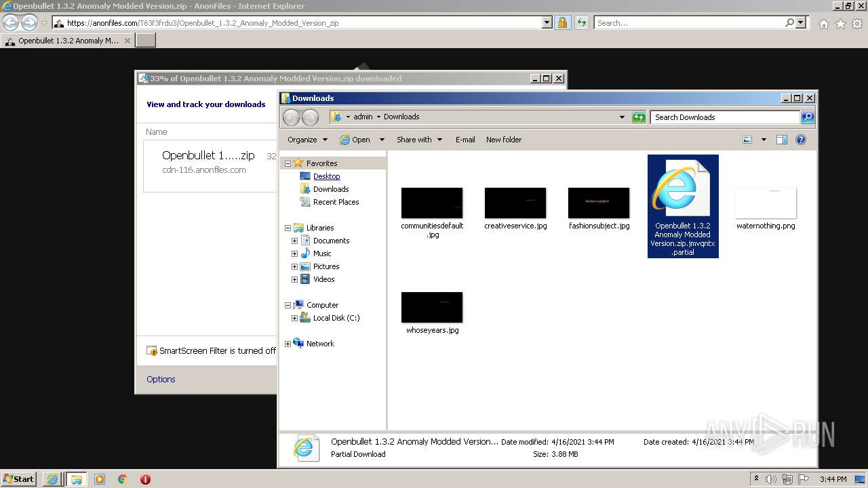Click IE refresh icon next to lock
The width and height of the screenshot is (868, 488).
pos(581,22)
